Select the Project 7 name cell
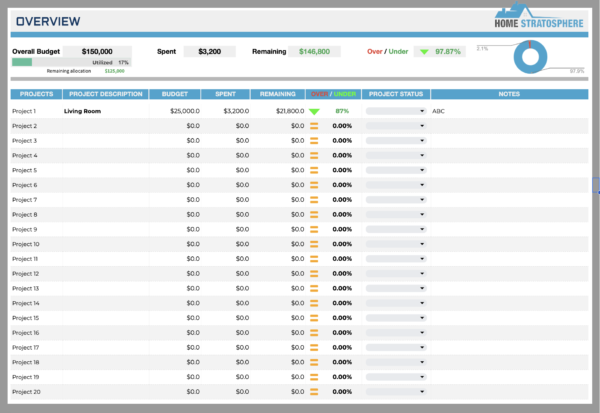Viewport: 600px width, 413px height. [x=36, y=200]
